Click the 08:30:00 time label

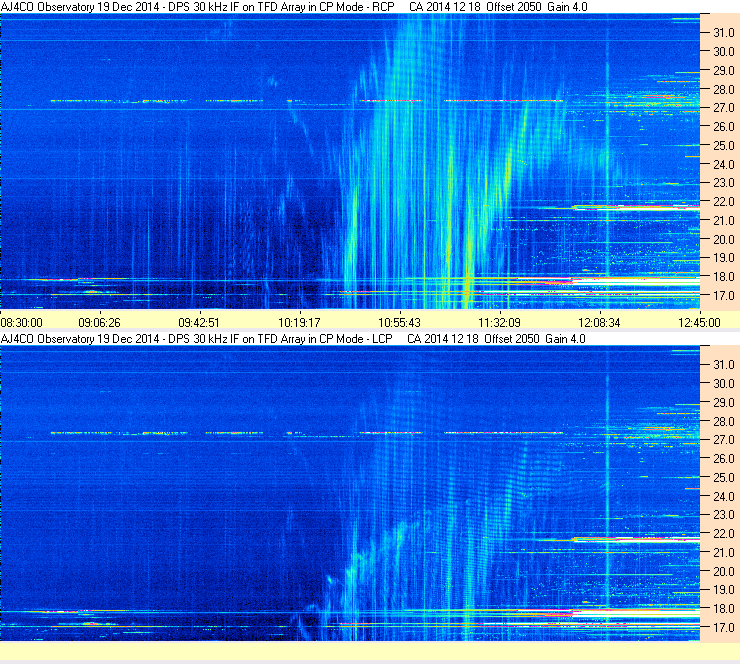tap(22, 323)
